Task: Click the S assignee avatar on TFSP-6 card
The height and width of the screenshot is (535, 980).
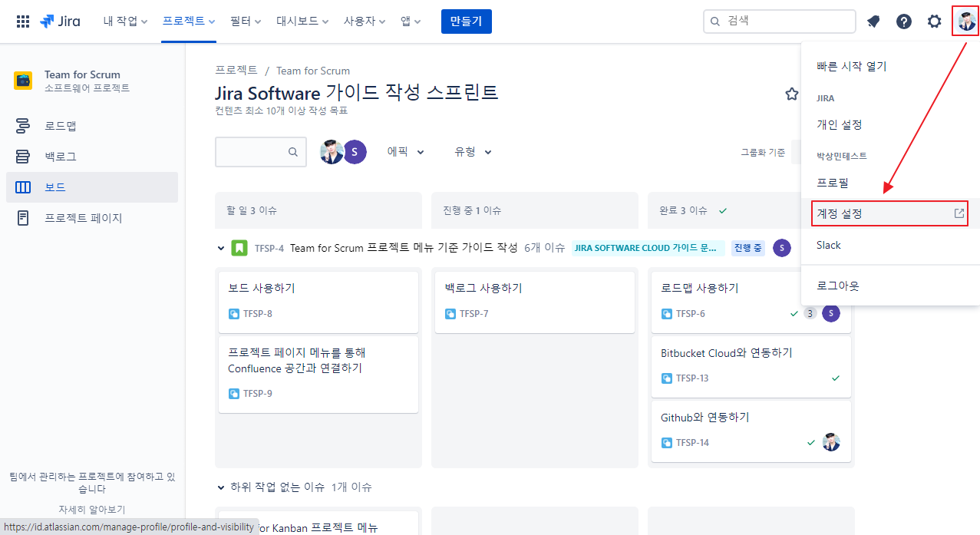Action: (831, 313)
